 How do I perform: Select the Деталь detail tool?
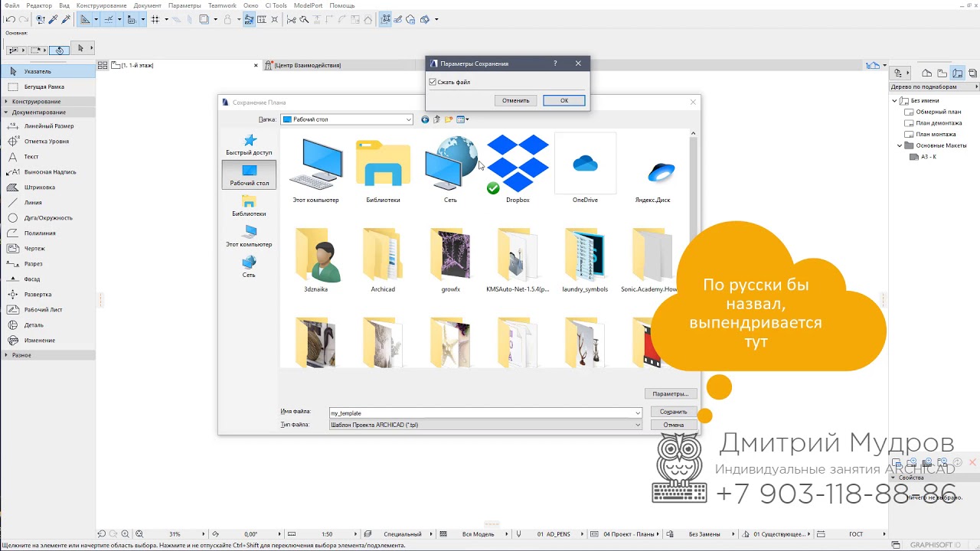click(47, 324)
